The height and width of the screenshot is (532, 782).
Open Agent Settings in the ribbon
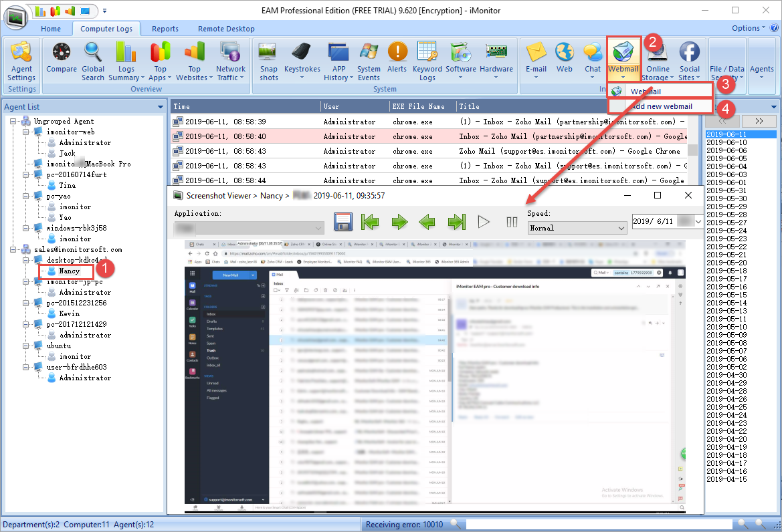coord(21,61)
